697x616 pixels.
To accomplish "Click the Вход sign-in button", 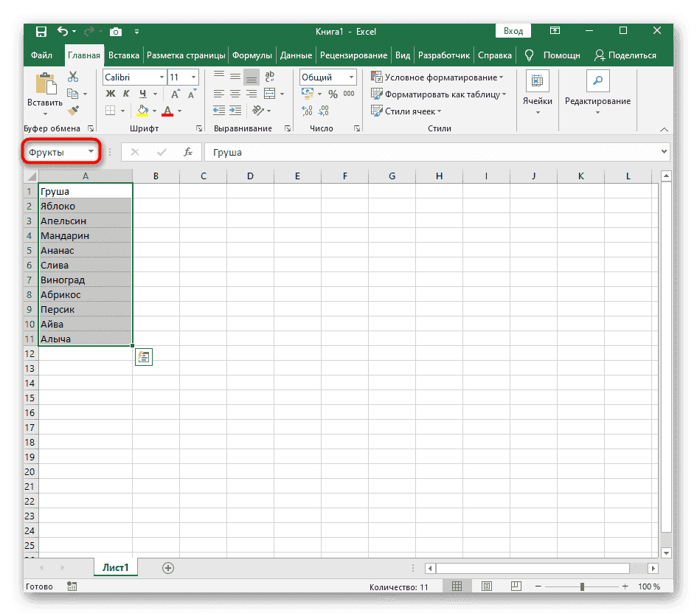I will 513,31.
